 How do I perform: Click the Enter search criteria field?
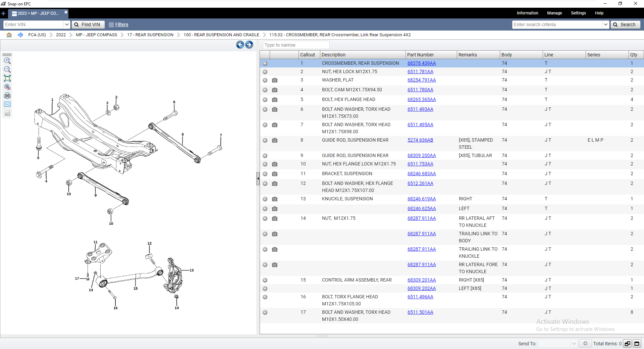[557, 24]
